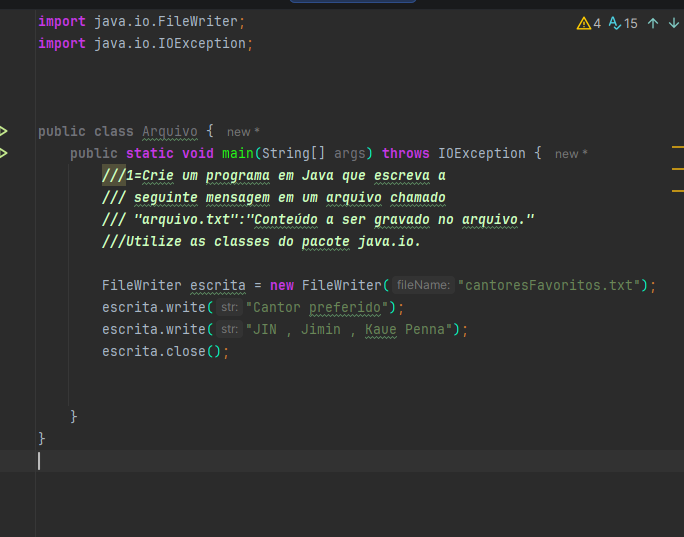Place cursor on the empty last line
This screenshot has height=537, width=684.
tap(342, 461)
